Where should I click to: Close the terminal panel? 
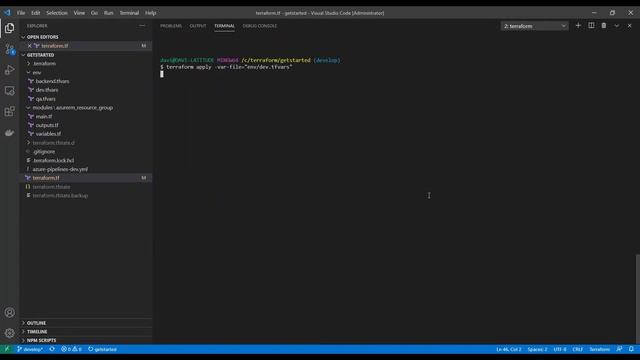tap(629, 26)
